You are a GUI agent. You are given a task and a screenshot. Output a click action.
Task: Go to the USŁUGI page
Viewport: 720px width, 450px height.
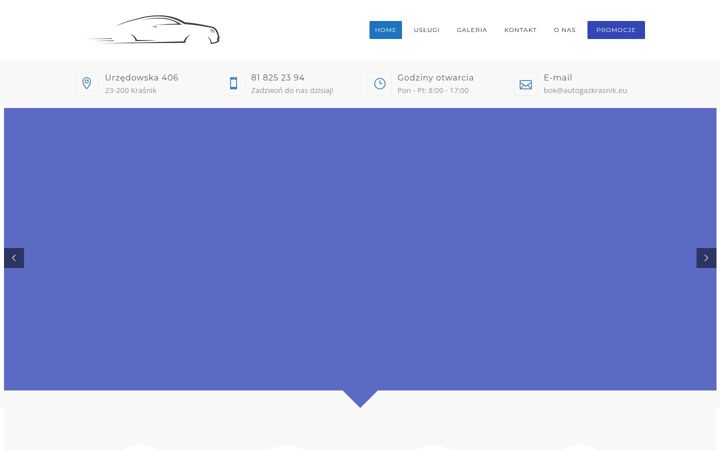point(426,30)
